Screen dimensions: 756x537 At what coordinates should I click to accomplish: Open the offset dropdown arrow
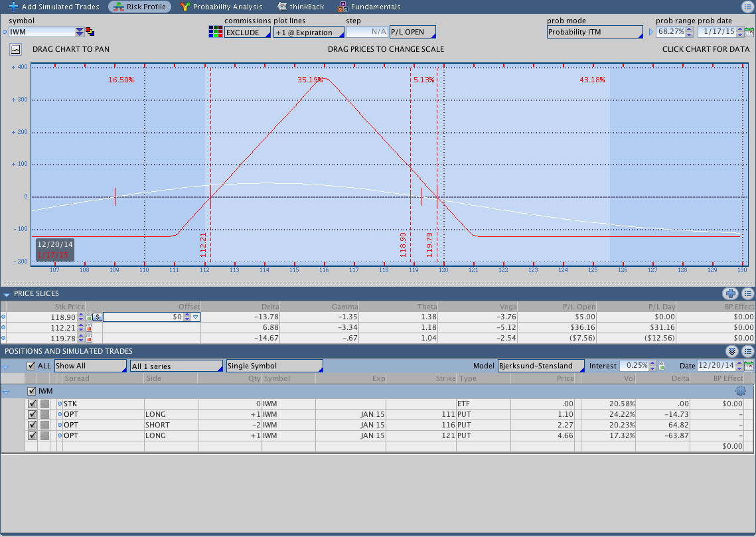[195, 317]
